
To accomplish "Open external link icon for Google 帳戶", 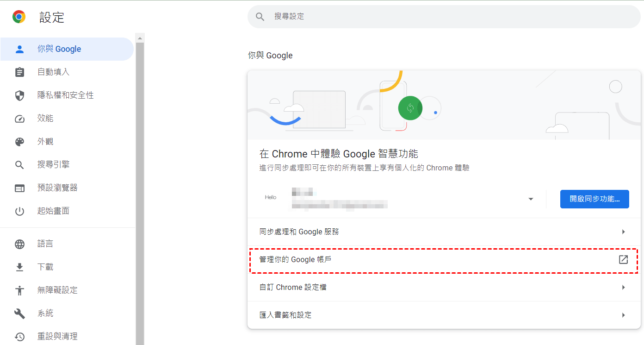I will coord(623,259).
